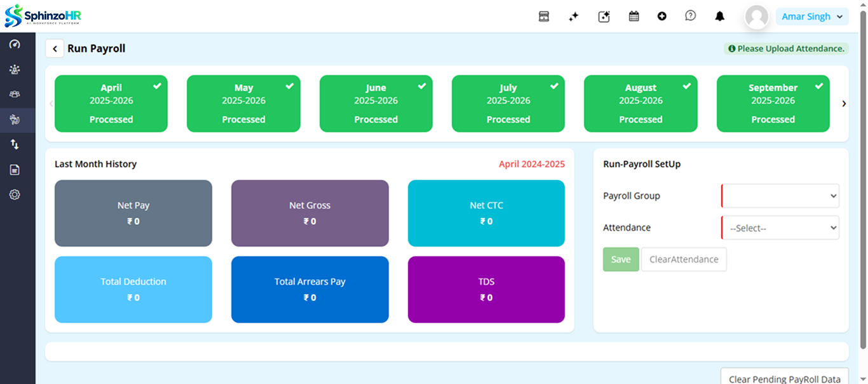Go back using the arrow beside Run Payroll

pyautogui.click(x=55, y=48)
